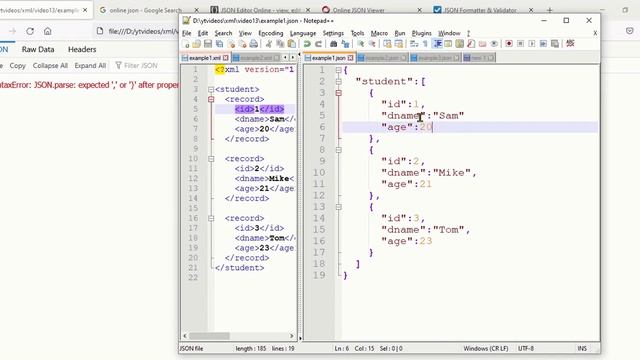Screen dimensions: 640x360
Task: Click the Cut scissors icon
Action: [x=269, y=44]
